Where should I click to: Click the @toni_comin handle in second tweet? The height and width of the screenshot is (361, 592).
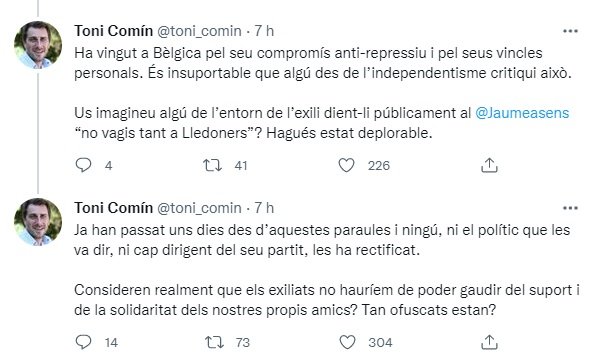point(199,208)
